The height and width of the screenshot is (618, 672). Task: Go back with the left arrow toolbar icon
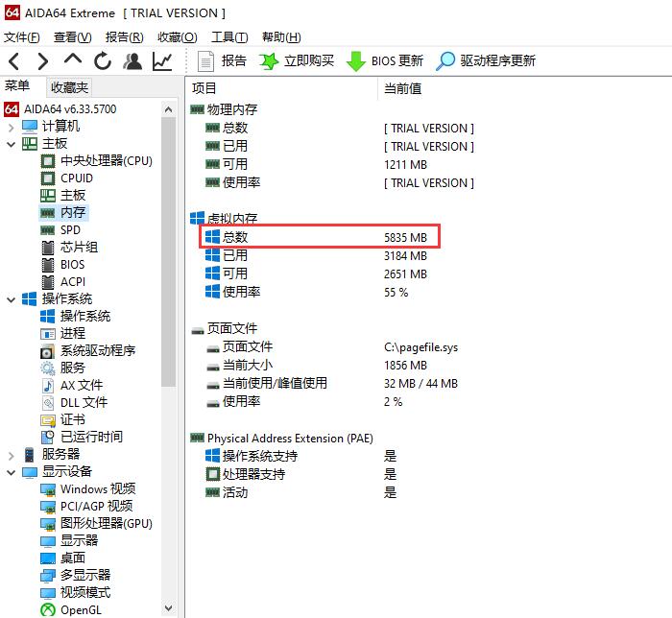(14, 61)
